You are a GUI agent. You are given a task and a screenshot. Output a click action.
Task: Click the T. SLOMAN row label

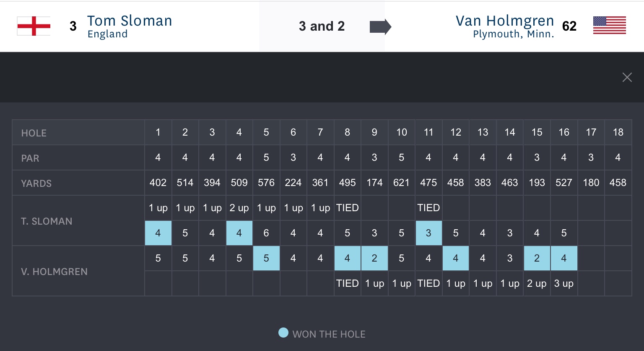click(x=47, y=221)
